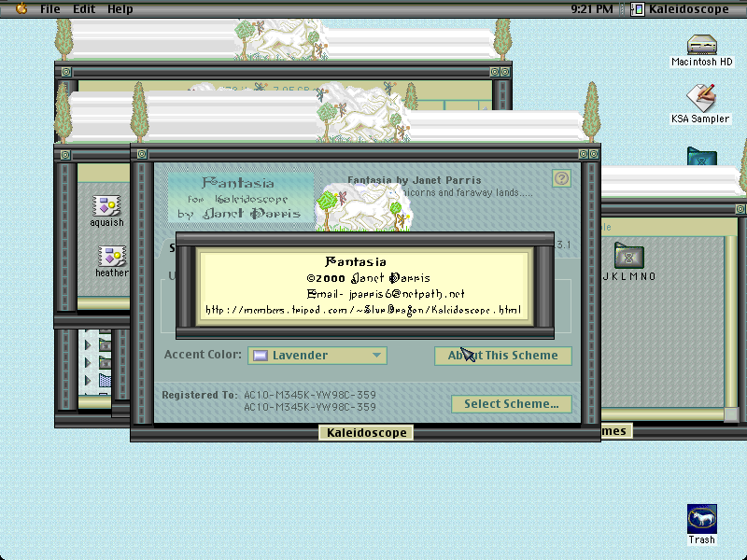This screenshot has height=560, width=747.
Task: Click the 9:21 PM menu bar clock
Action: (592, 9)
